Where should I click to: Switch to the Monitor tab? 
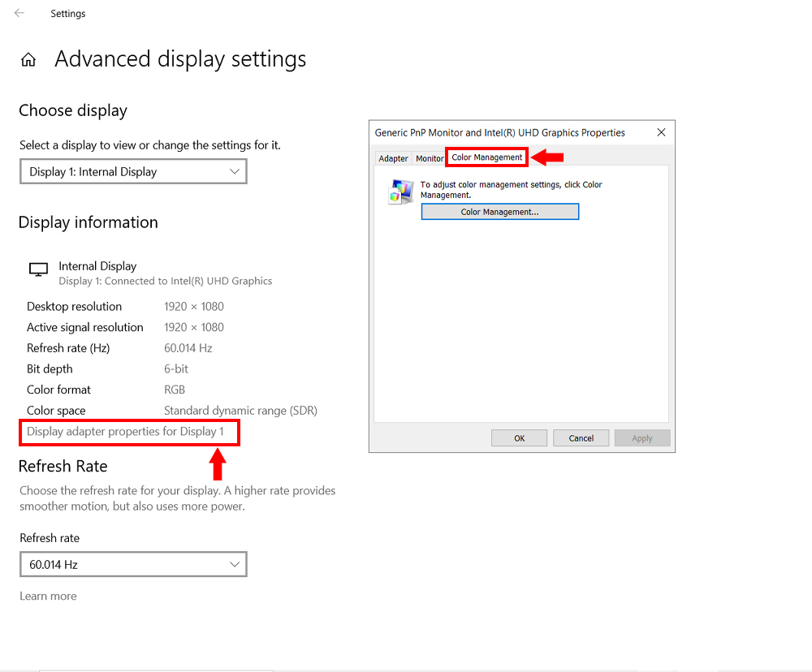pos(430,158)
